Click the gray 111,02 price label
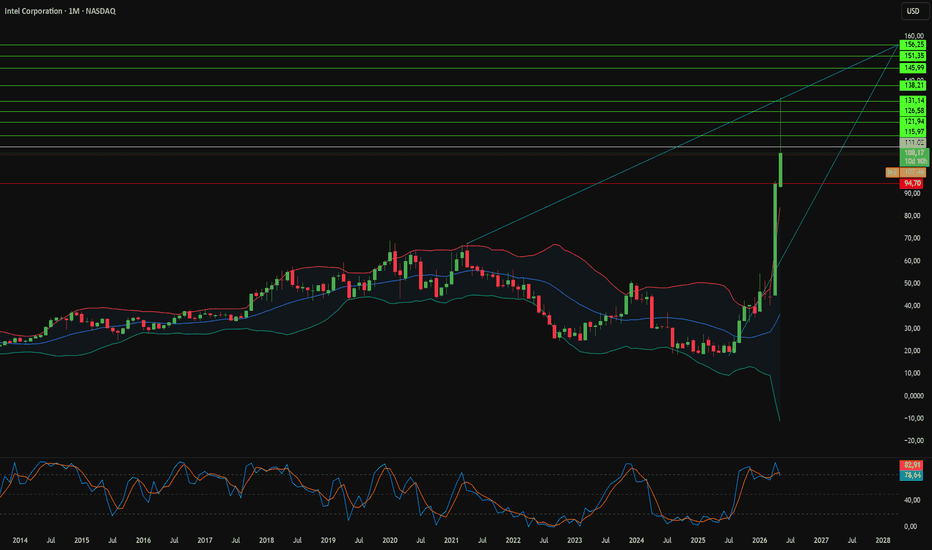The image size is (932, 550). point(914,143)
